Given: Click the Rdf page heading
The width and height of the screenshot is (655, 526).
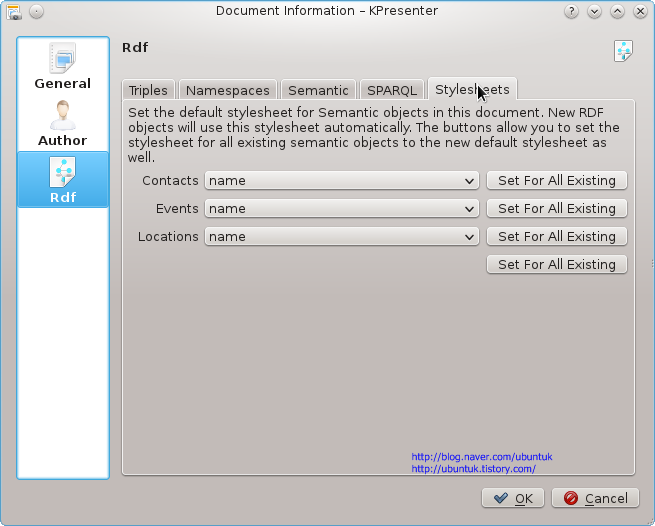Looking at the screenshot, I should point(135,48).
